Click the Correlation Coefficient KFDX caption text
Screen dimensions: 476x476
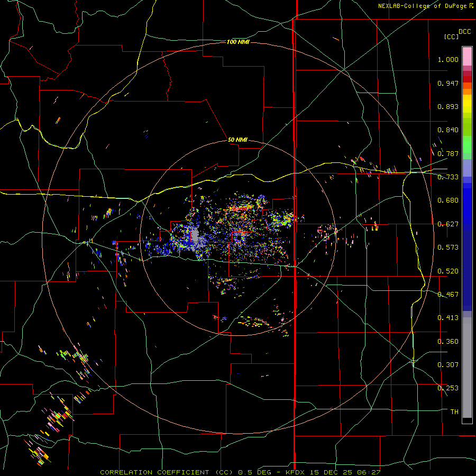tap(240, 472)
